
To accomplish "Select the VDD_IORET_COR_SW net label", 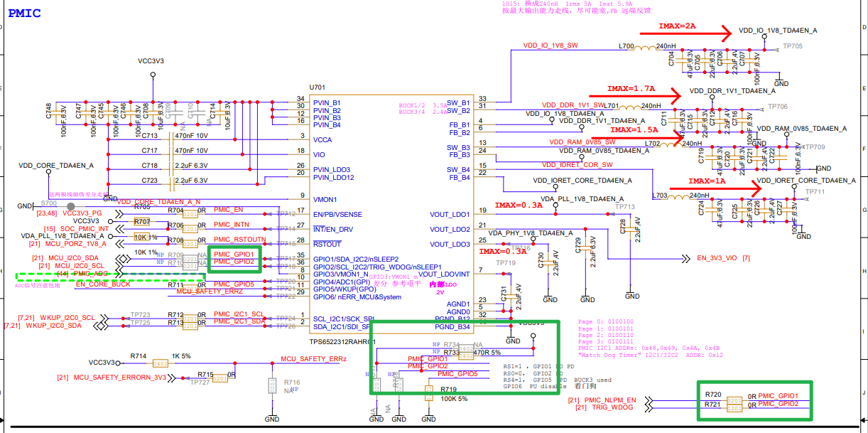I will point(577,165).
